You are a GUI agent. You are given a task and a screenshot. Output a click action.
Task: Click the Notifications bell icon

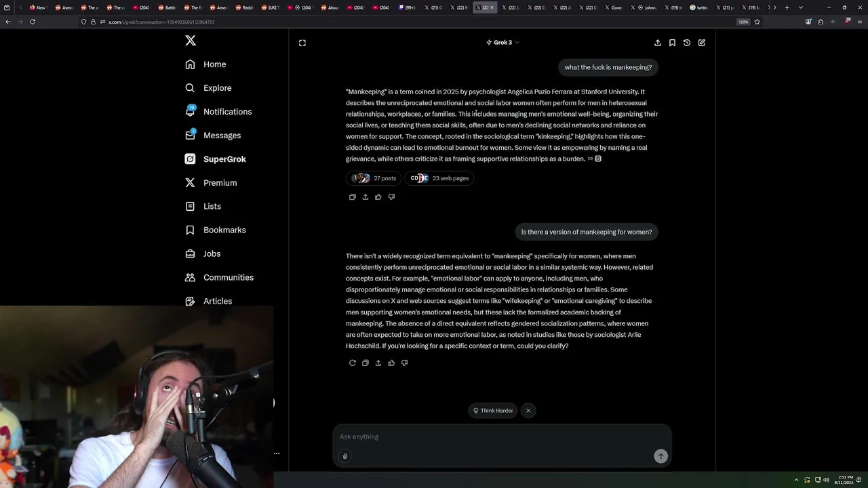191,111
